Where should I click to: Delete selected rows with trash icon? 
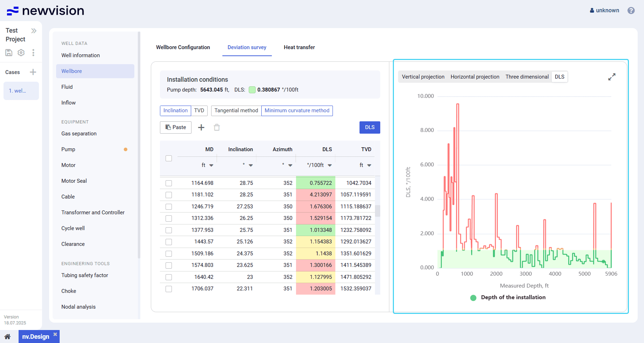[x=217, y=127]
